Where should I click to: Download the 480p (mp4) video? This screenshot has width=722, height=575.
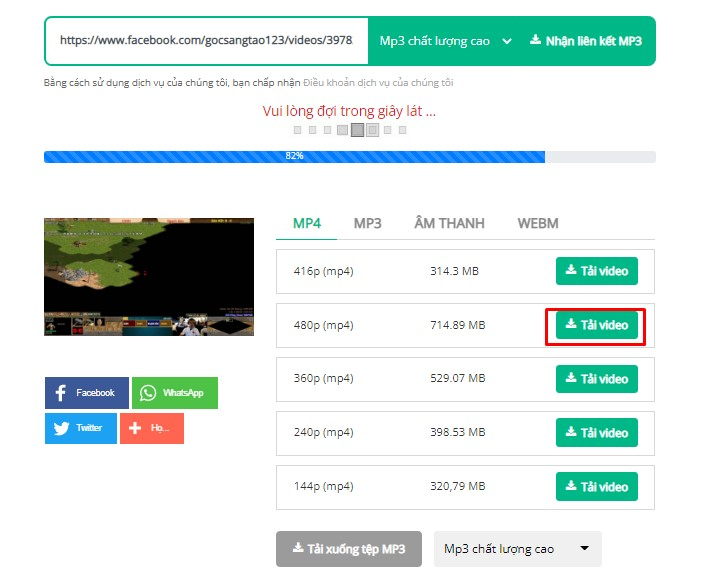click(597, 325)
